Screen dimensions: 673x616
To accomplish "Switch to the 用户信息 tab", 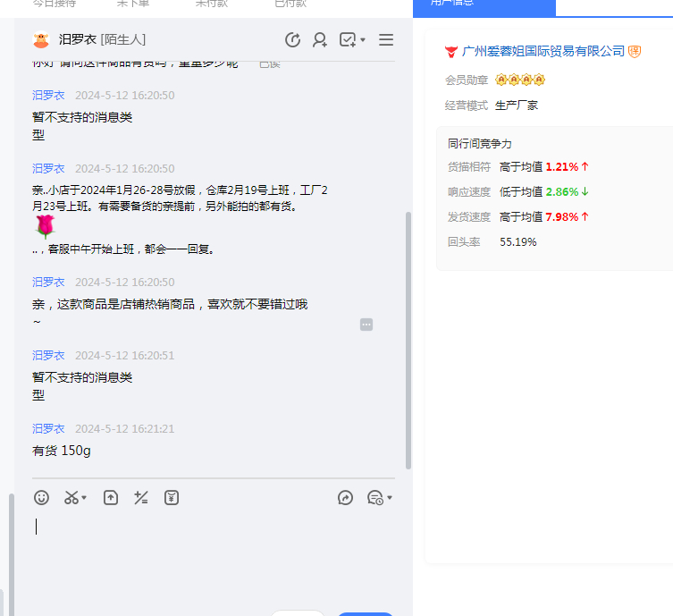I will [484, 4].
